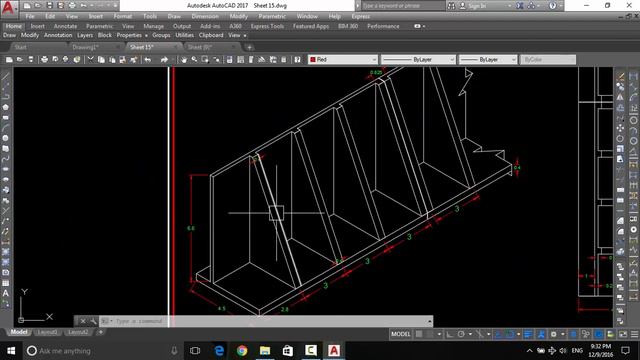Switch to the Annotate ribbon tab
This screenshot has width=640, height=360.
[x=65, y=26]
